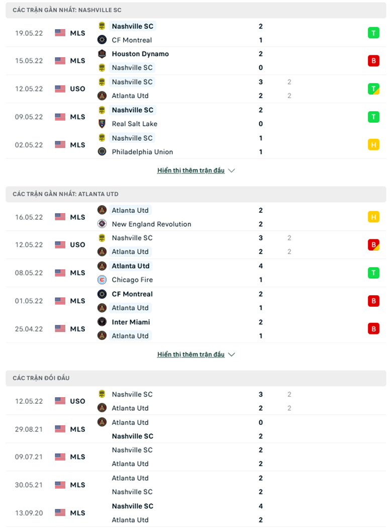
Task: Click the New England Revolution logo icon
Action: tap(102, 224)
